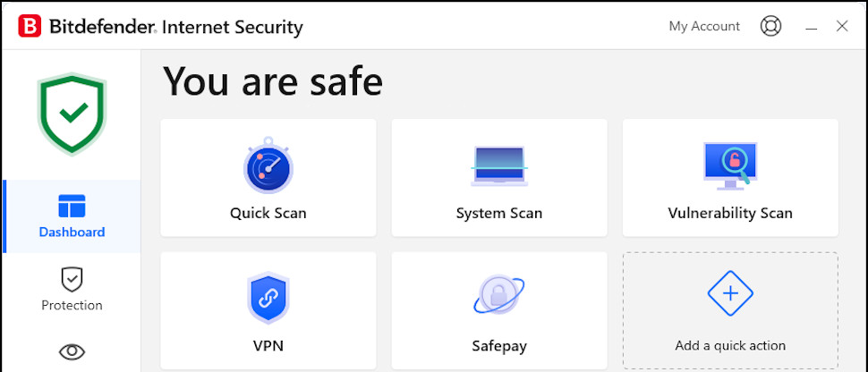
Task: Click the red Bitdefender B logo
Action: pyautogui.click(x=30, y=26)
